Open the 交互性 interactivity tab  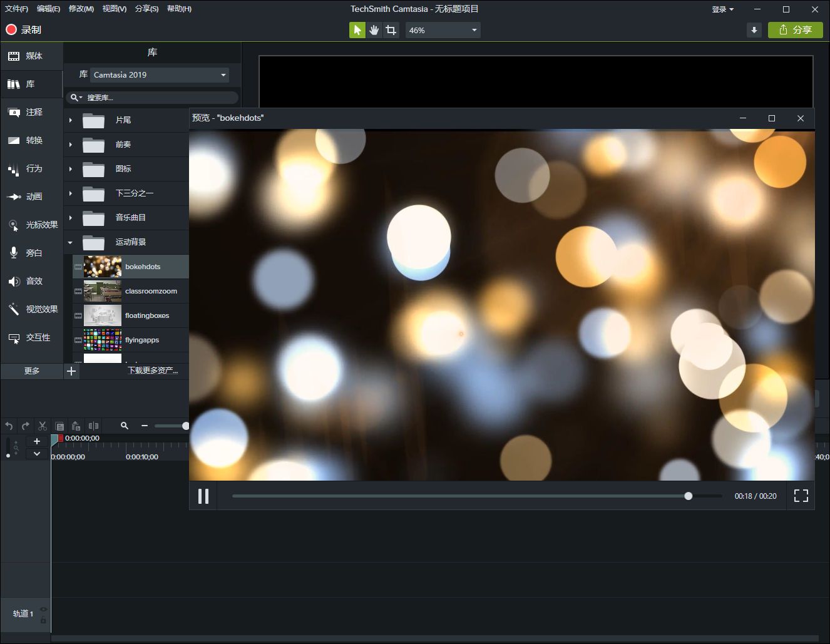(x=31, y=337)
